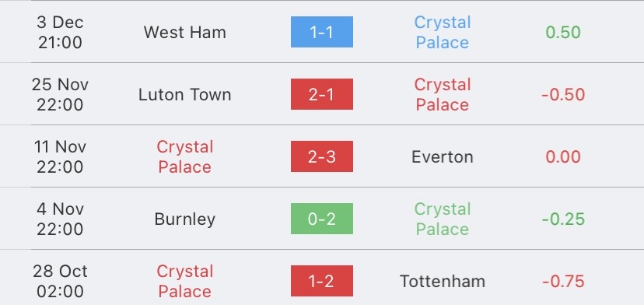Screen dimensions: 644x305
Task: Select Crystal Palace home team versus Tottenham
Action: pyautogui.click(x=185, y=282)
